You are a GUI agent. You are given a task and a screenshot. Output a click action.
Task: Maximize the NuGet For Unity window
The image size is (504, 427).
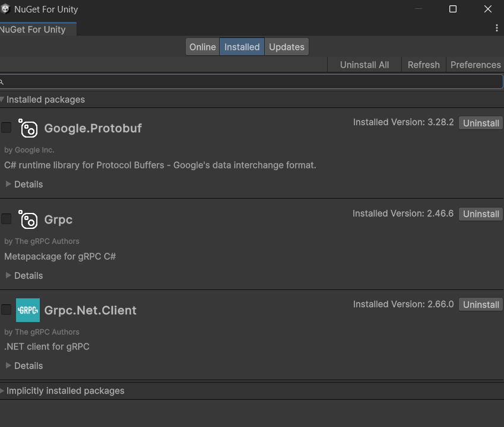click(453, 9)
